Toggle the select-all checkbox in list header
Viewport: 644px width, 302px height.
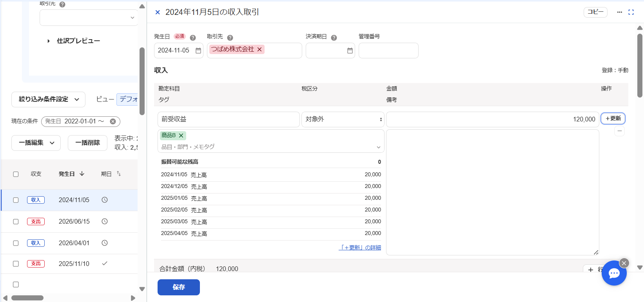16,174
